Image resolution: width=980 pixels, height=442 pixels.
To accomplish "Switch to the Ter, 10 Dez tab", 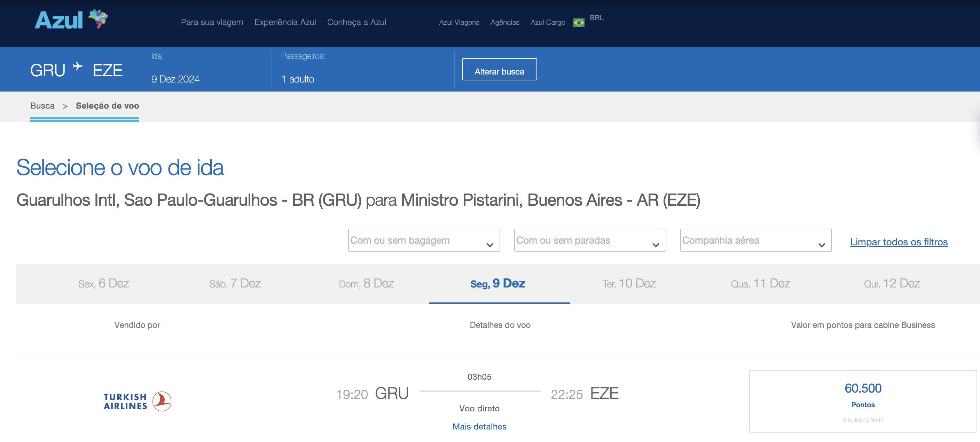I will [x=629, y=284].
